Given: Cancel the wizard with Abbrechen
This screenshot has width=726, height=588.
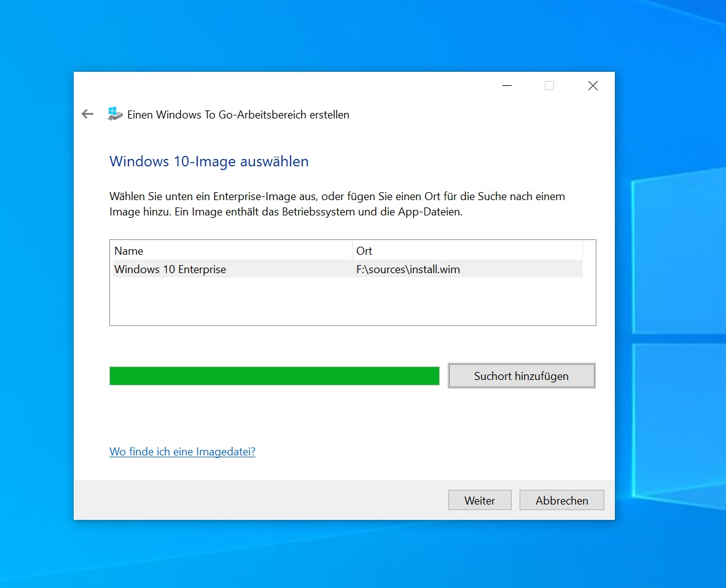Looking at the screenshot, I should tap(561, 500).
